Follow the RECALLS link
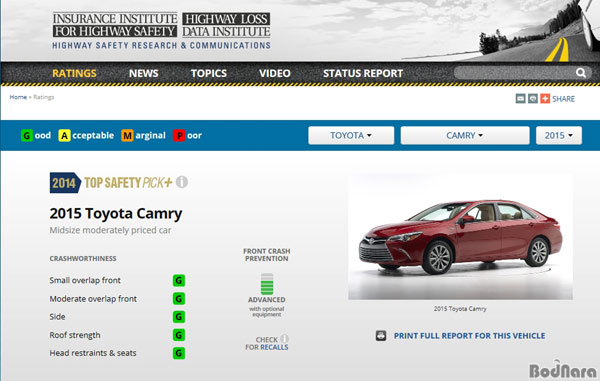Screen dimensions: 600x381 (274, 347)
